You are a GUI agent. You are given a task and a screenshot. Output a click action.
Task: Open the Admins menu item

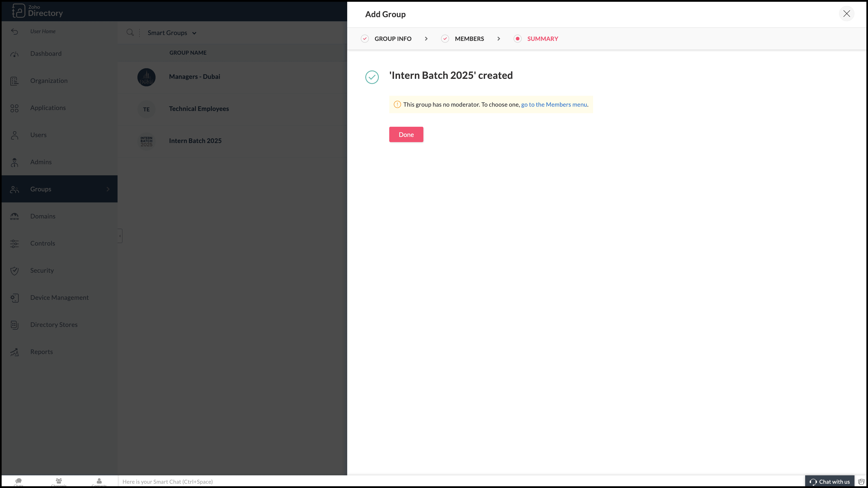pos(41,162)
